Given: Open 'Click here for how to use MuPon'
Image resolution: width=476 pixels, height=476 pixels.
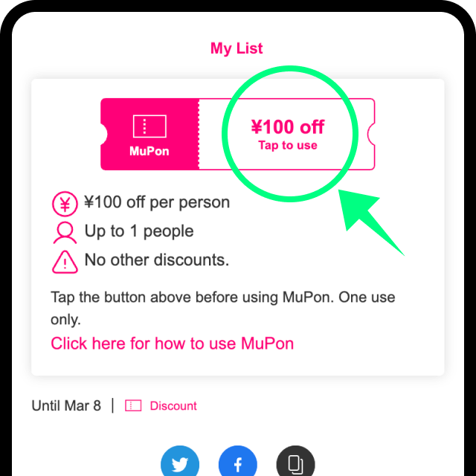Looking at the screenshot, I should click(x=172, y=344).
